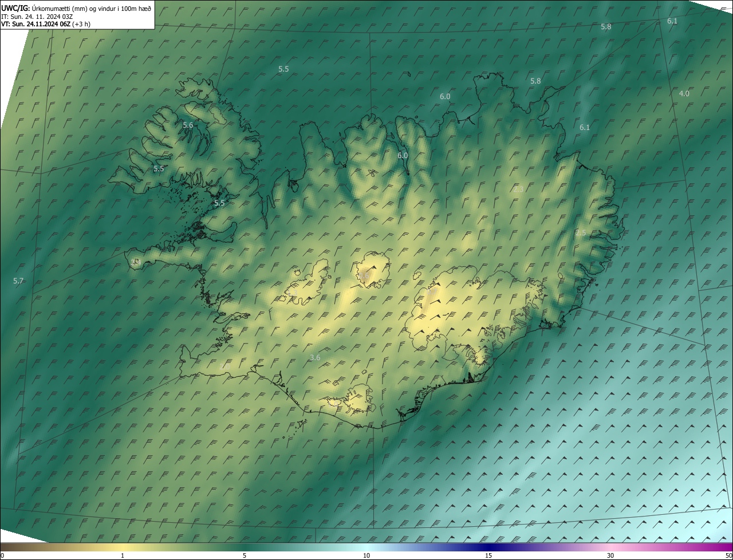
Task: Click the 4.0 value label over the northeast sea
Action: [684, 93]
